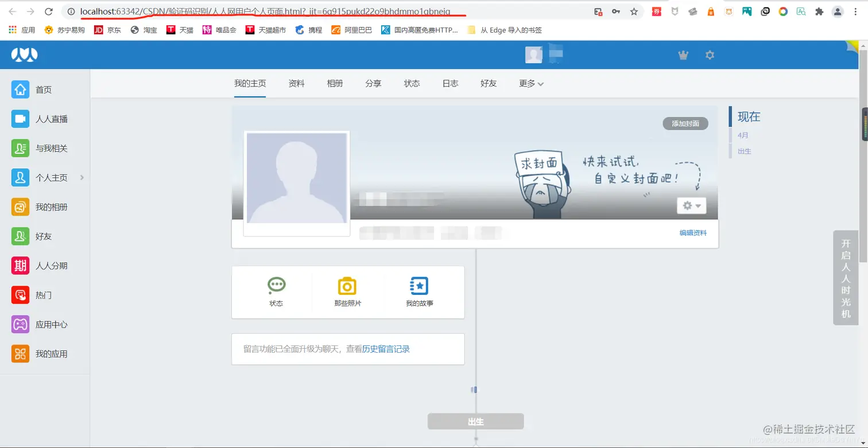Expand the 更多 navigation dropdown
Viewport: 868px width, 448px height.
(530, 83)
